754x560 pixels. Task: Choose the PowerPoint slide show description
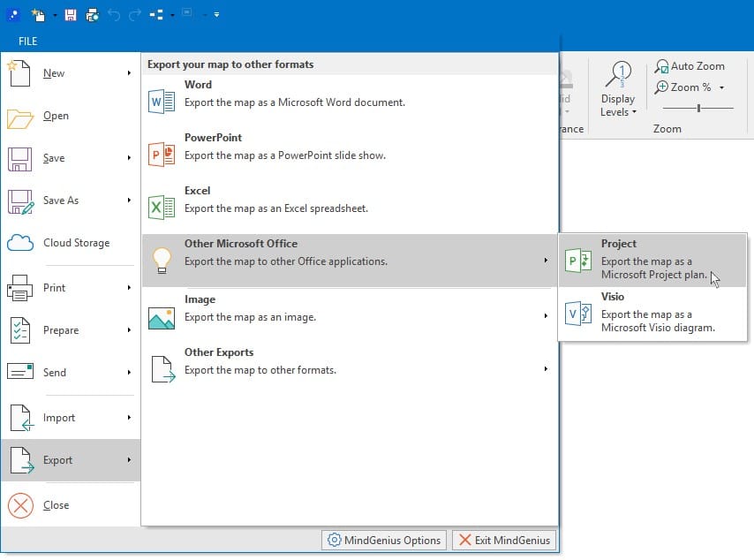tap(285, 155)
